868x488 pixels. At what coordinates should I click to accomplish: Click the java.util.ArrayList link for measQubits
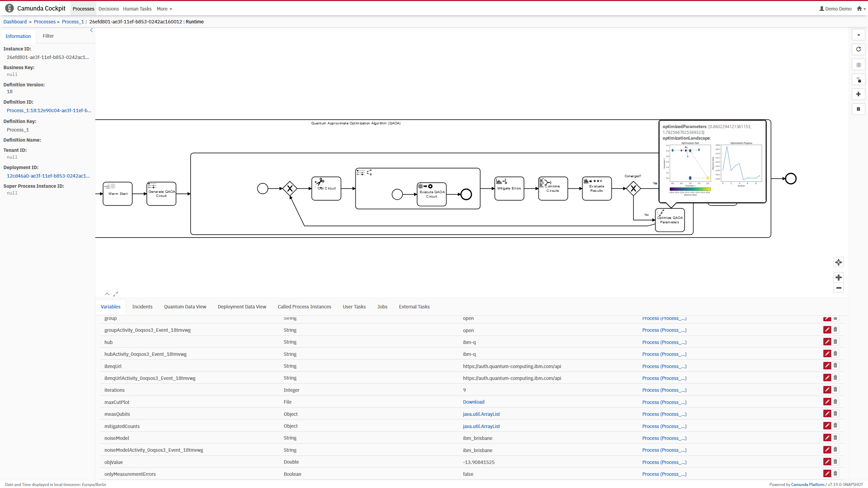(481, 413)
